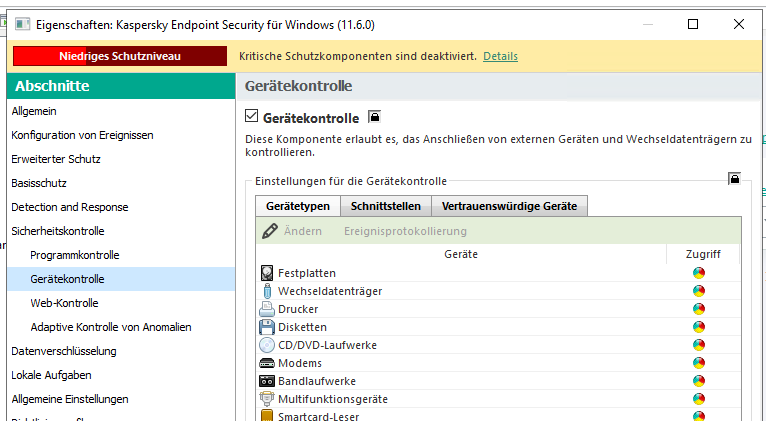Open access status dropdown for Drucker

pos(698,309)
